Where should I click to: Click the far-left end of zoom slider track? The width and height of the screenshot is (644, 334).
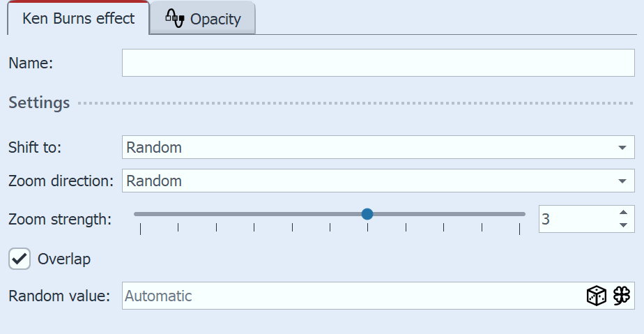click(137, 214)
